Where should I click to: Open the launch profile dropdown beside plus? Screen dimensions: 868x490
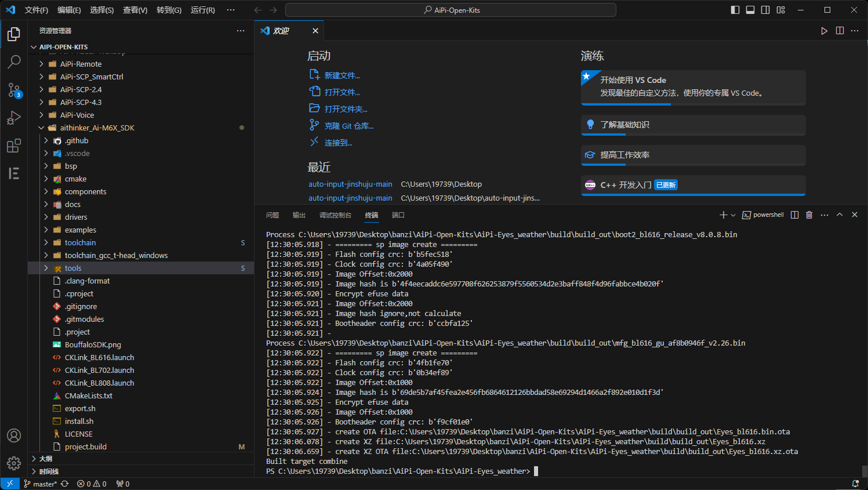[x=733, y=215]
